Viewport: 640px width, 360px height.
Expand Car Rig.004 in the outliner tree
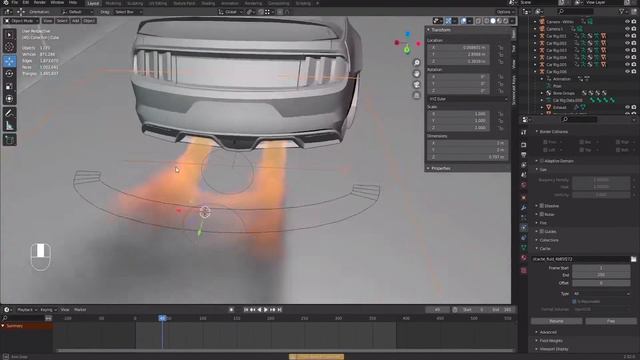coord(536,58)
